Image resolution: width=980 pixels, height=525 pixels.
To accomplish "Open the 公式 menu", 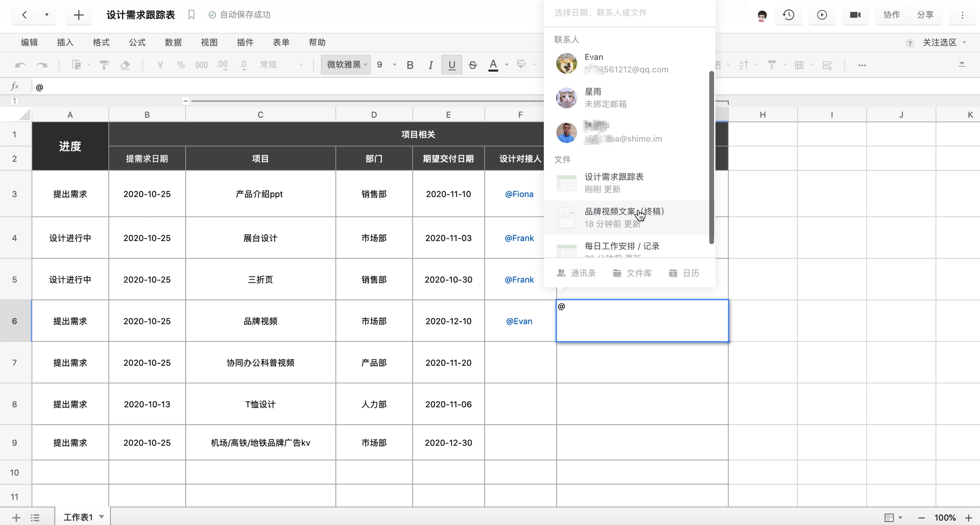I will pos(137,42).
